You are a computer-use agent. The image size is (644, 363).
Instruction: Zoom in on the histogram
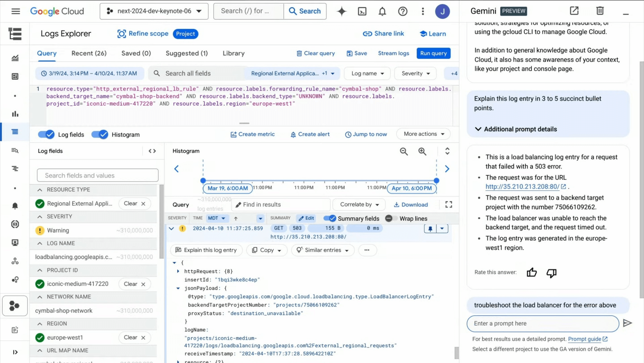pyautogui.click(x=422, y=151)
